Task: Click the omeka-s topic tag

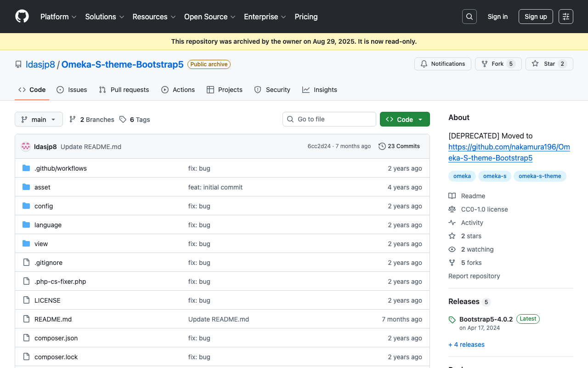Action: tap(494, 176)
